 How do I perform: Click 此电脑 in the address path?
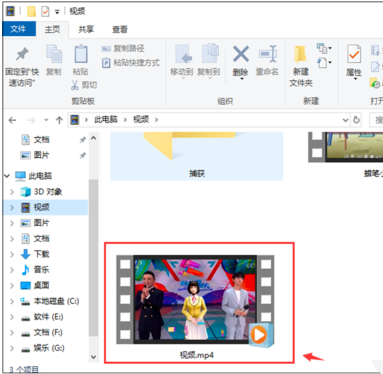[x=106, y=120]
